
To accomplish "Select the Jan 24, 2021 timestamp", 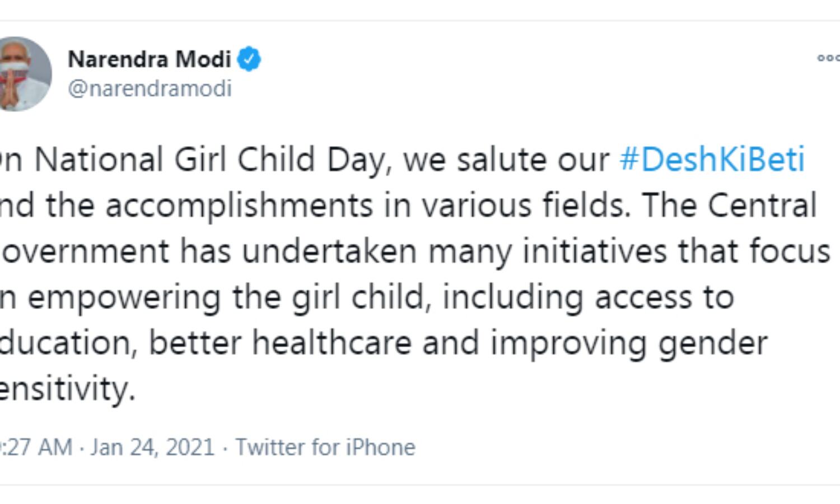I will (x=150, y=446).
